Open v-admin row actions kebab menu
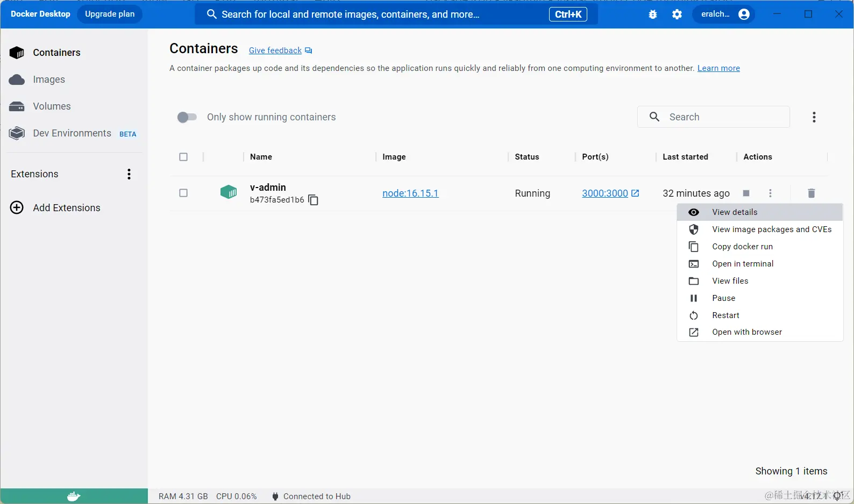 coord(771,193)
